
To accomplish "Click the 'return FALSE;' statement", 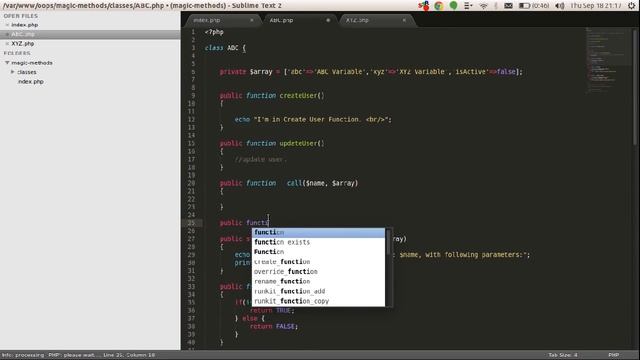I will pos(274,327).
